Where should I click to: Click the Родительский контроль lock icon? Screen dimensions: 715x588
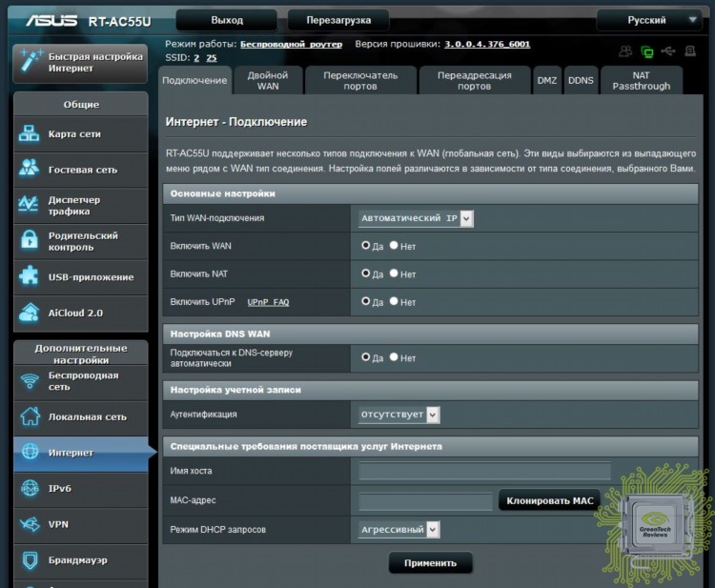(30, 240)
